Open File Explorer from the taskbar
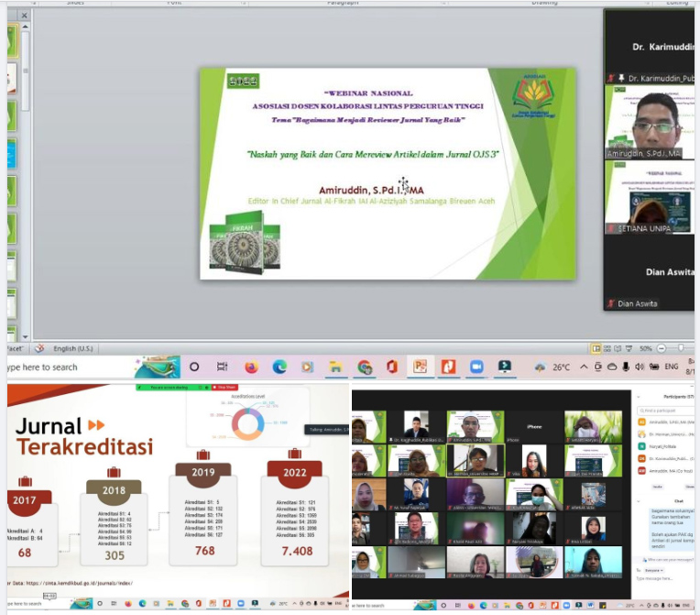Viewport: 700px width, 615px height. tap(336, 367)
